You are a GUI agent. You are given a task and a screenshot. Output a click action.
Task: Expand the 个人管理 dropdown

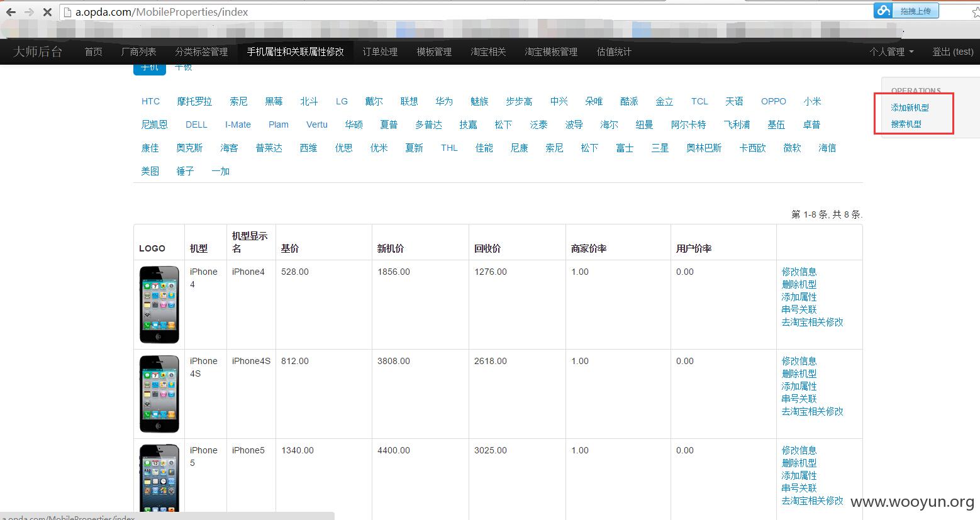coord(891,52)
